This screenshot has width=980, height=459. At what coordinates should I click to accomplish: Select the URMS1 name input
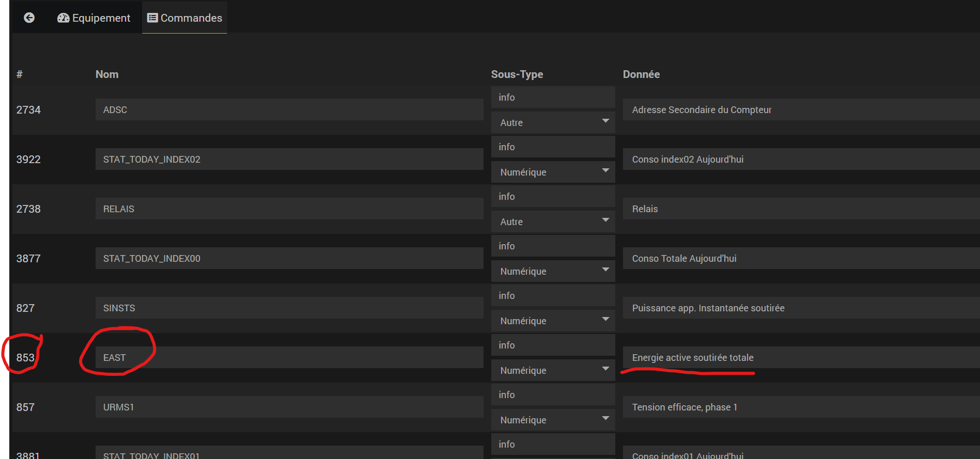(289, 407)
